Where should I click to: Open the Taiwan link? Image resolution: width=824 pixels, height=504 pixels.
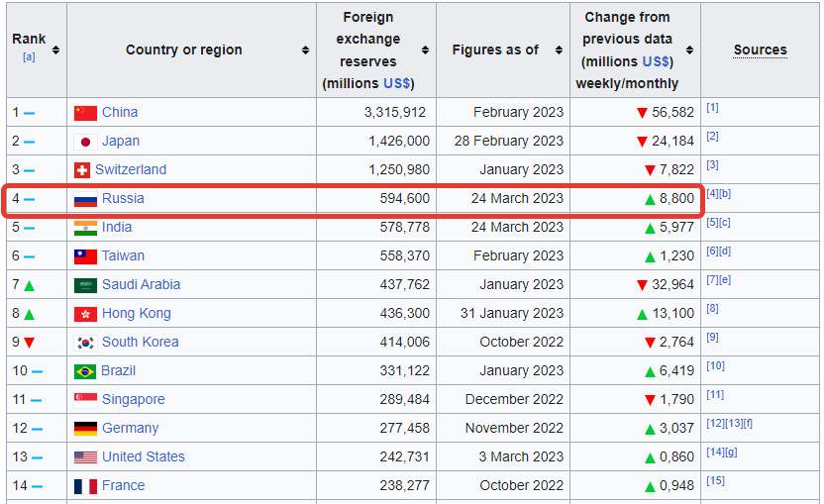tap(123, 255)
